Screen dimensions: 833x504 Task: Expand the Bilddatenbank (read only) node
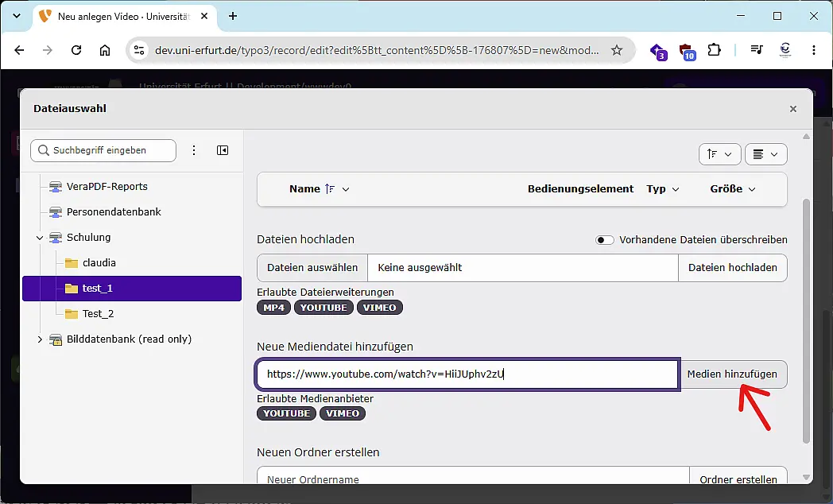pyautogui.click(x=40, y=339)
